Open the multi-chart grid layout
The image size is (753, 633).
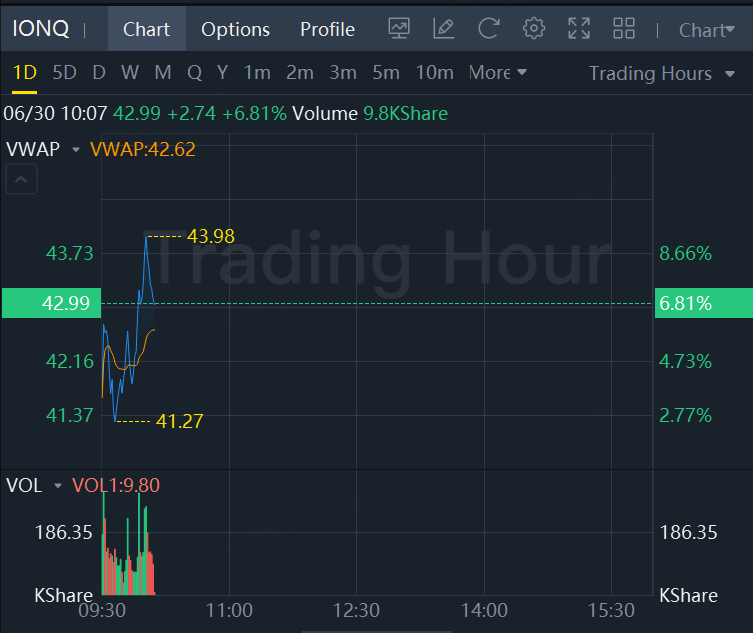624,29
